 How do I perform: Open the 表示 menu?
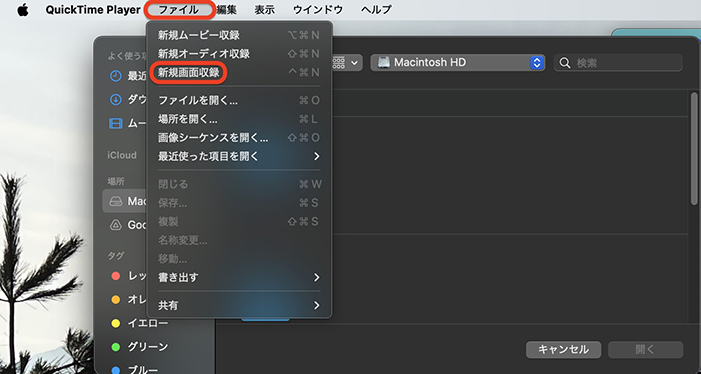pos(265,9)
